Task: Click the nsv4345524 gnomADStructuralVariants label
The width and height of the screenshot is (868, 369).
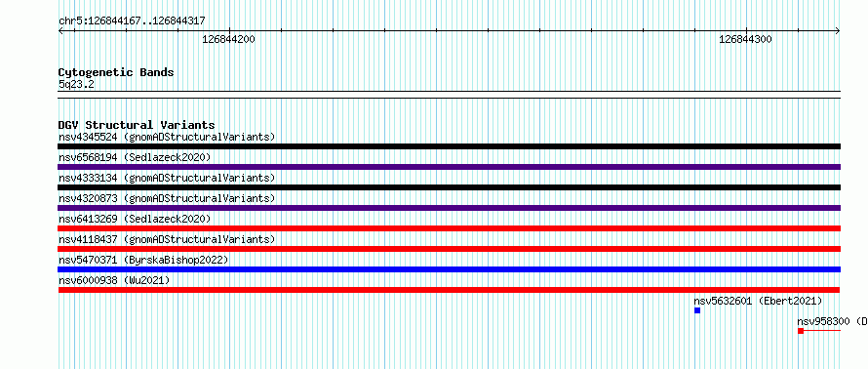Action: pos(167,137)
